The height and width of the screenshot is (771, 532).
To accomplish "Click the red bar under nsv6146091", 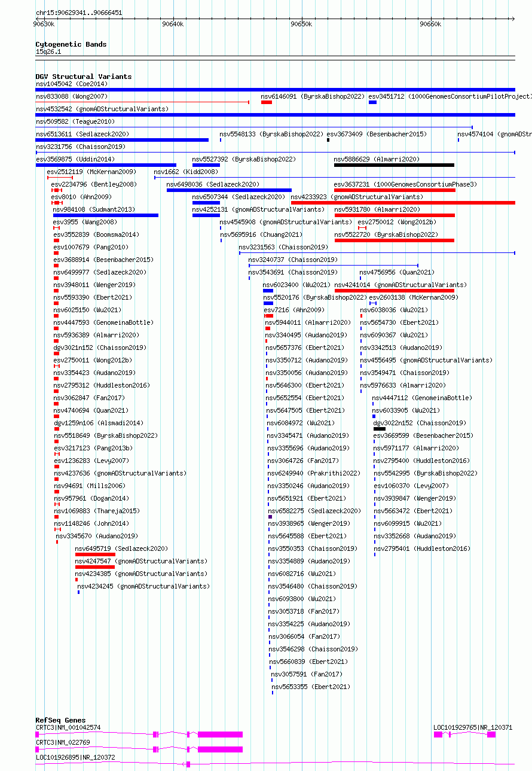I will coord(267,102).
